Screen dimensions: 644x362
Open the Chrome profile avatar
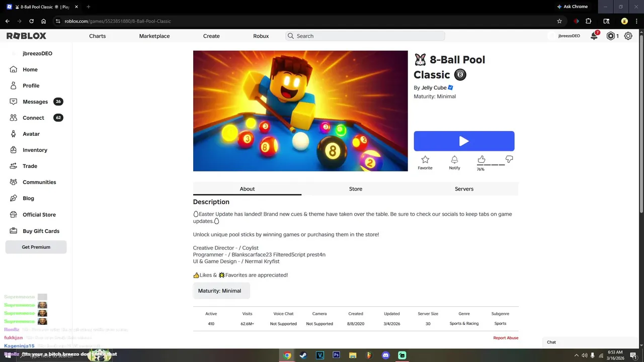[x=624, y=21]
